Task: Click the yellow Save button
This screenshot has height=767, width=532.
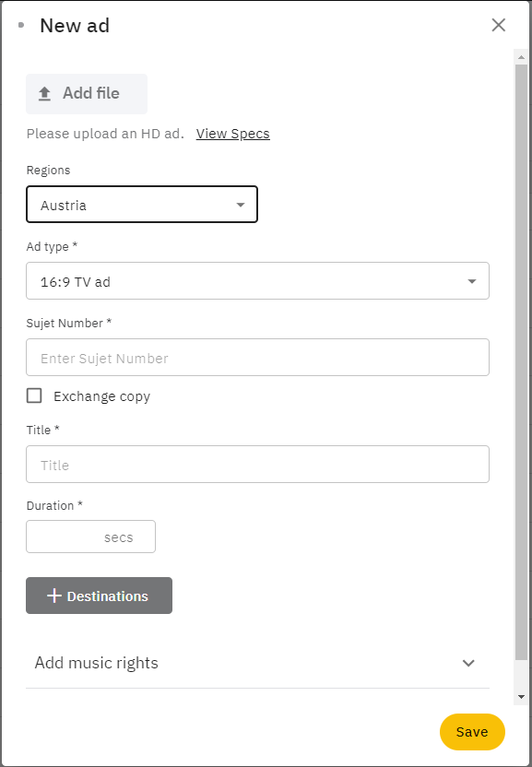Action: pyautogui.click(x=472, y=732)
